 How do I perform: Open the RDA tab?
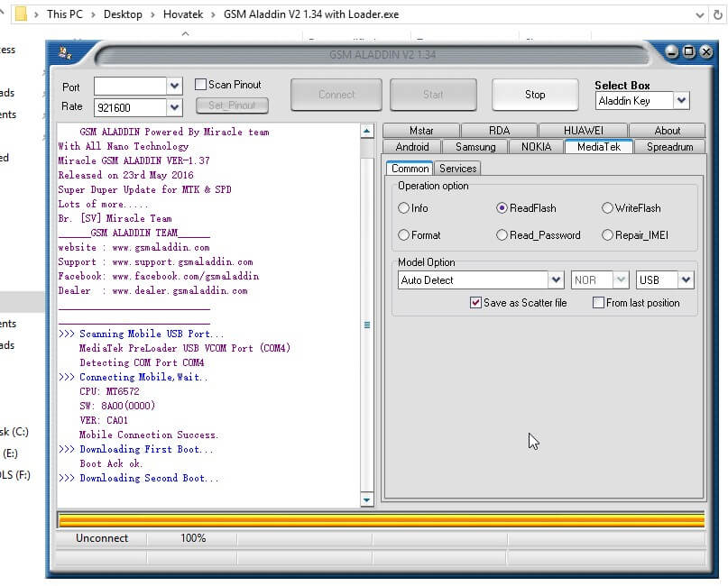(x=499, y=131)
